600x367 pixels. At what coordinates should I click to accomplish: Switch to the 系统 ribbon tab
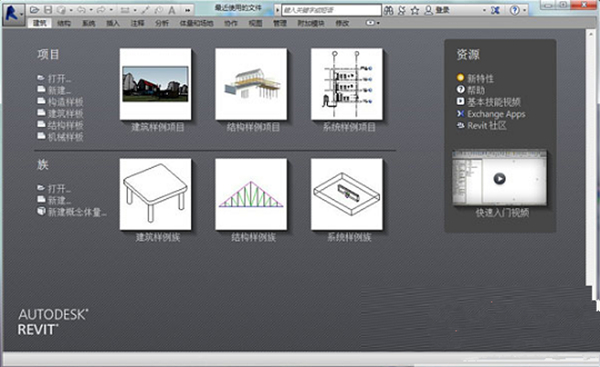point(88,23)
